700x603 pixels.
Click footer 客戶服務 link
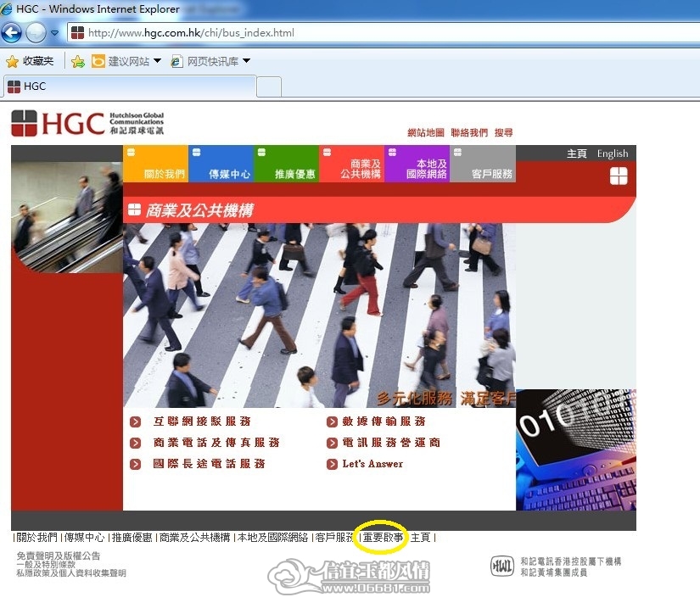(335, 538)
